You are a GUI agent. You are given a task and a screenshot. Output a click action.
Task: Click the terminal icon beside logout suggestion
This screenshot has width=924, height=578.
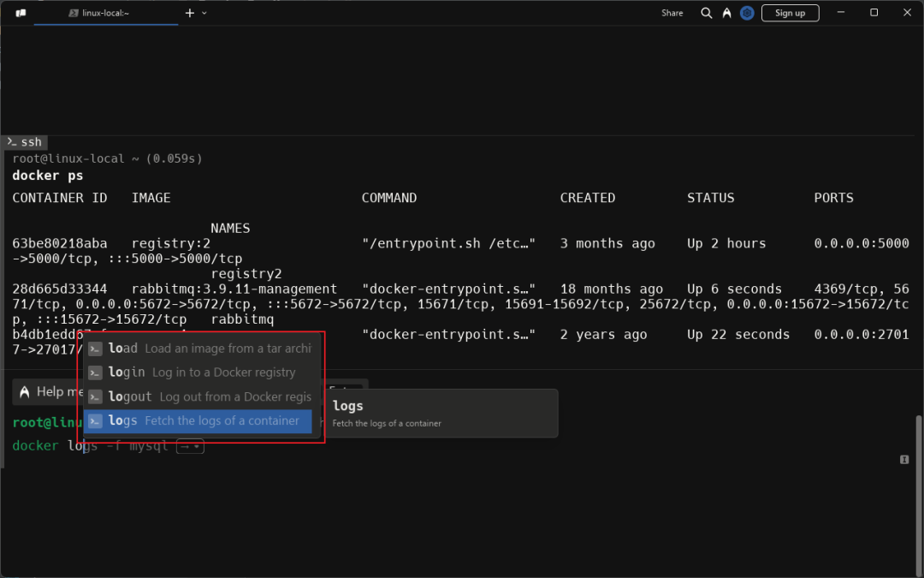pyautogui.click(x=96, y=396)
